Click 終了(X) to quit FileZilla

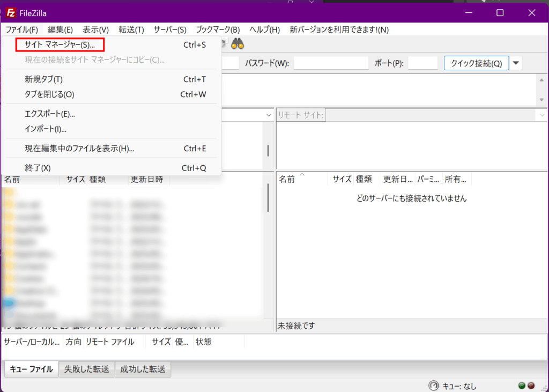[110, 168]
